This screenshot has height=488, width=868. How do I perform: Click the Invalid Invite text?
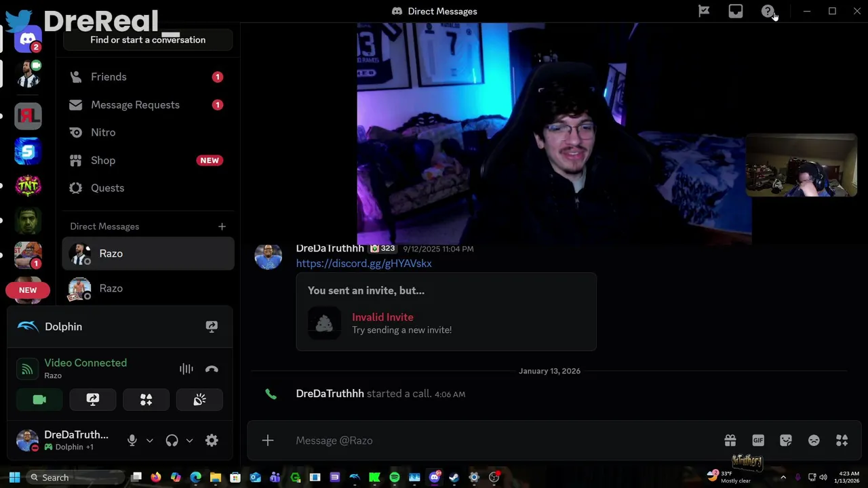coord(382,317)
